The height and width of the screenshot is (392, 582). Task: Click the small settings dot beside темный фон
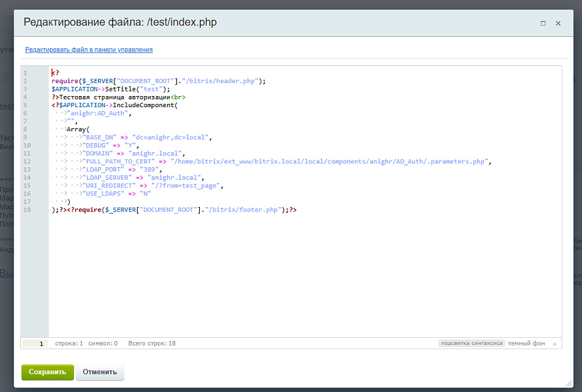click(x=554, y=342)
